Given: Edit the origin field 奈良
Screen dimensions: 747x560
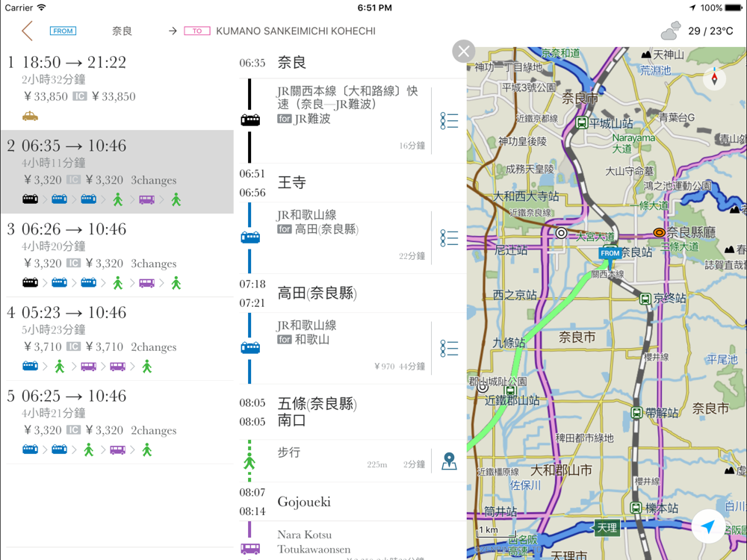Looking at the screenshot, I should (122, 31).
